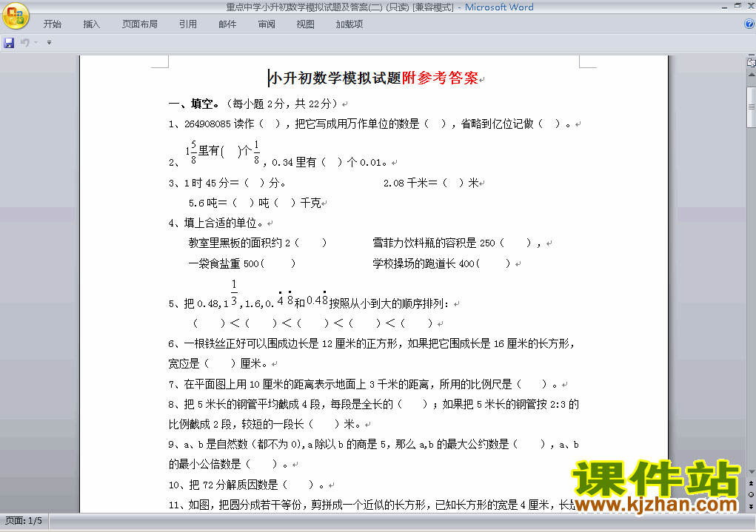Click the text 5.6 吨=

point(208,203)
